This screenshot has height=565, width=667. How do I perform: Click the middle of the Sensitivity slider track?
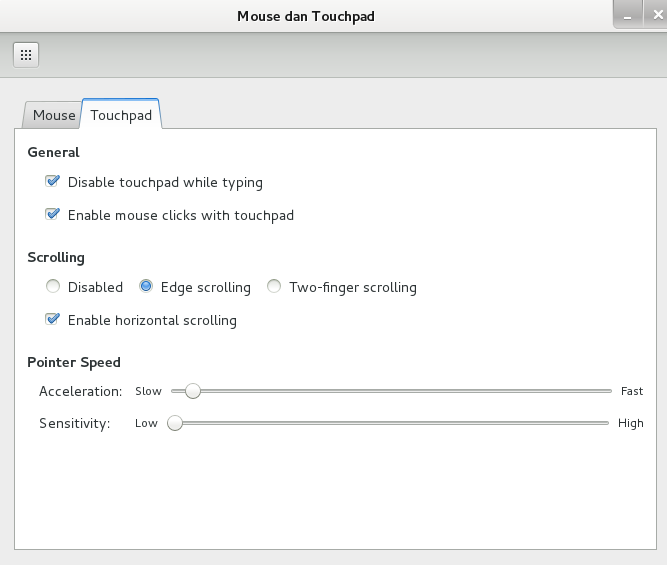pos(391,423)
